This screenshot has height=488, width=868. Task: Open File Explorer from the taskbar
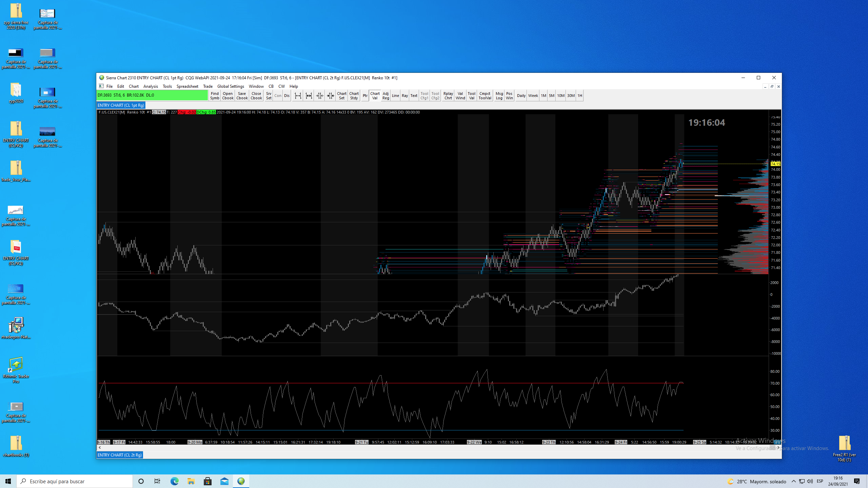(191, 481)
